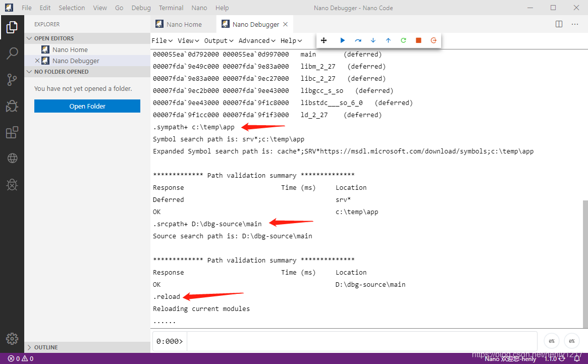Click 'Nano 欢迎您-henly' in status bar

(x=510, y=359)
